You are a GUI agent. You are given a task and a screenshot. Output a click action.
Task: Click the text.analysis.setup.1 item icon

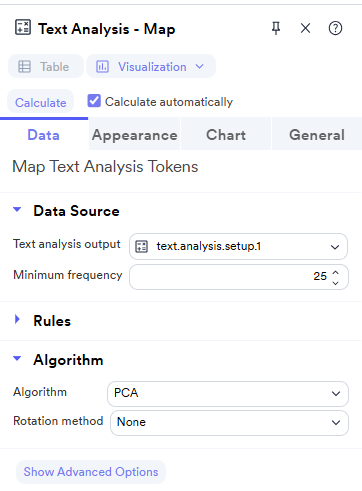[141, 246]
